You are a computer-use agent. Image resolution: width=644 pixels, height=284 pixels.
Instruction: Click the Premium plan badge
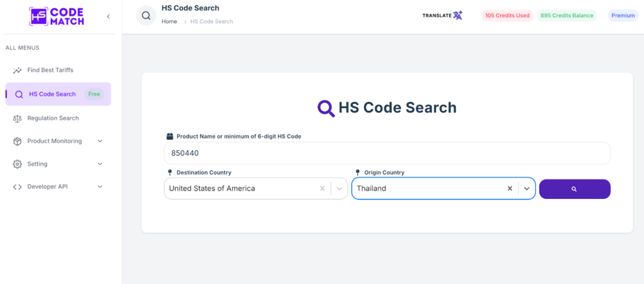coord(623,16)
